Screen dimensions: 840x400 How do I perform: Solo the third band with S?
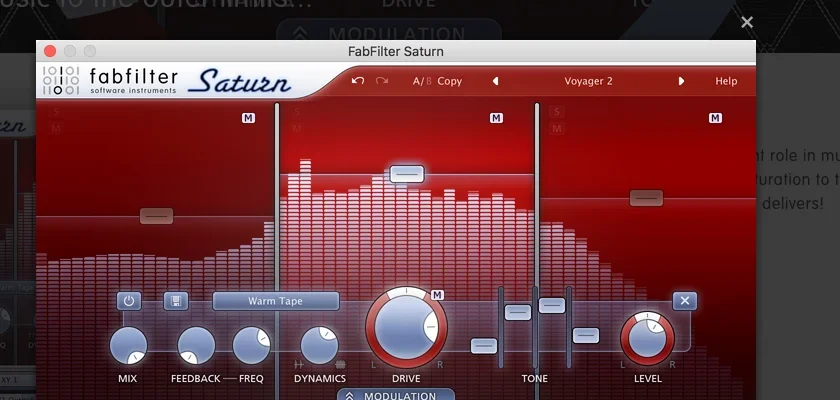tap(557, 112)
